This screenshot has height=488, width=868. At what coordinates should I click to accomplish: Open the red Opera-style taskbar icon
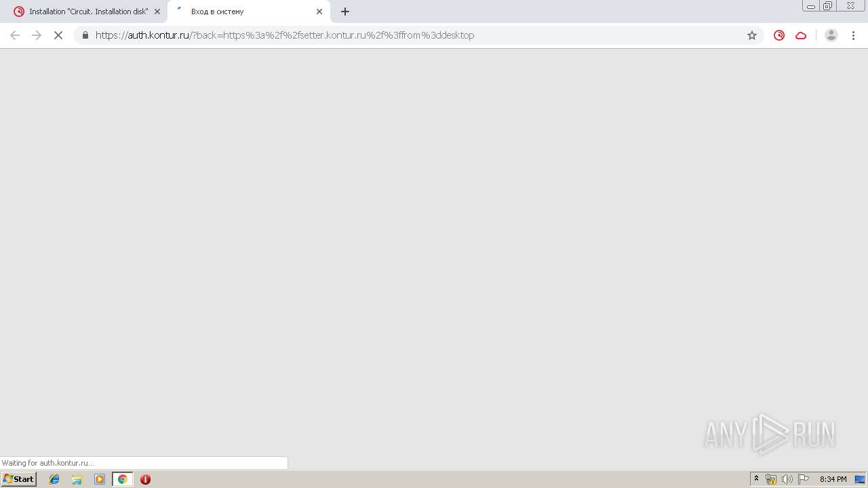click(145, 479)
